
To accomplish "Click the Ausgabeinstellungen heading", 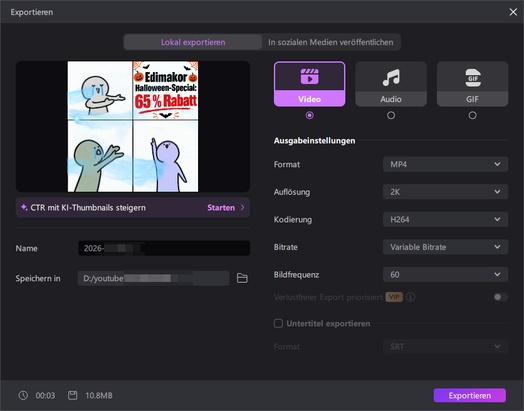I will point(314,140).
